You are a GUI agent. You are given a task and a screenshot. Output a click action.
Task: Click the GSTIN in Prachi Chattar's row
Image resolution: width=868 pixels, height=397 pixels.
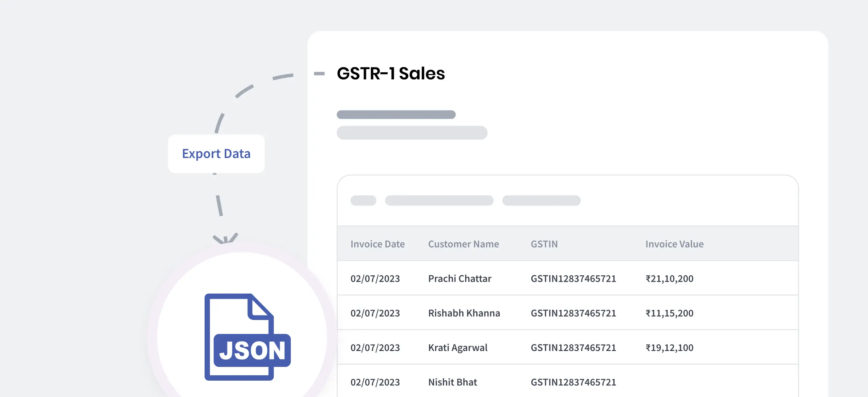[573, 278]
